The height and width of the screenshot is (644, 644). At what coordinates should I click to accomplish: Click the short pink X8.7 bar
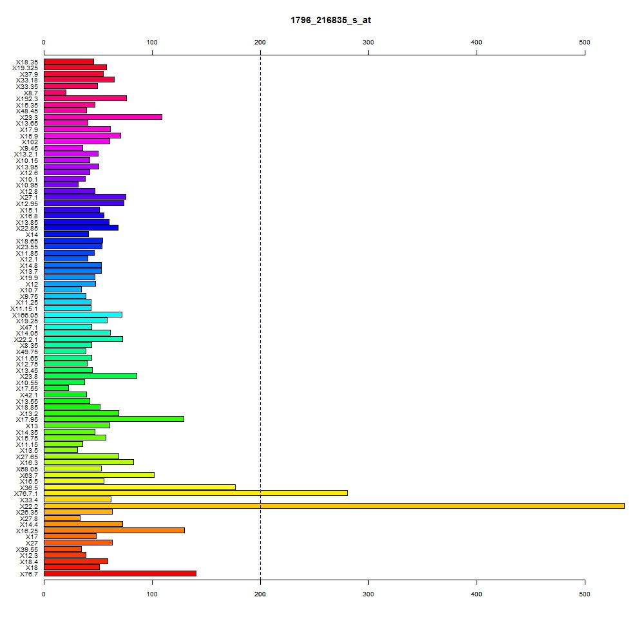tap(55, 92)
